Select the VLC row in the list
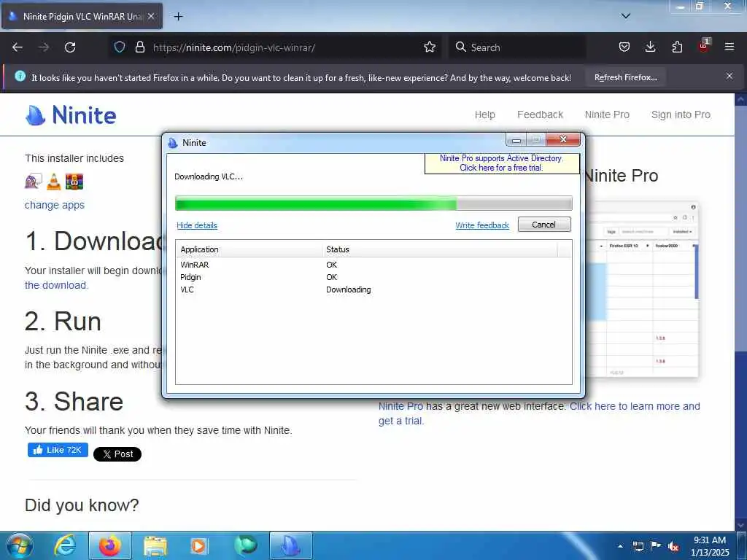 (x=373, y=289)
